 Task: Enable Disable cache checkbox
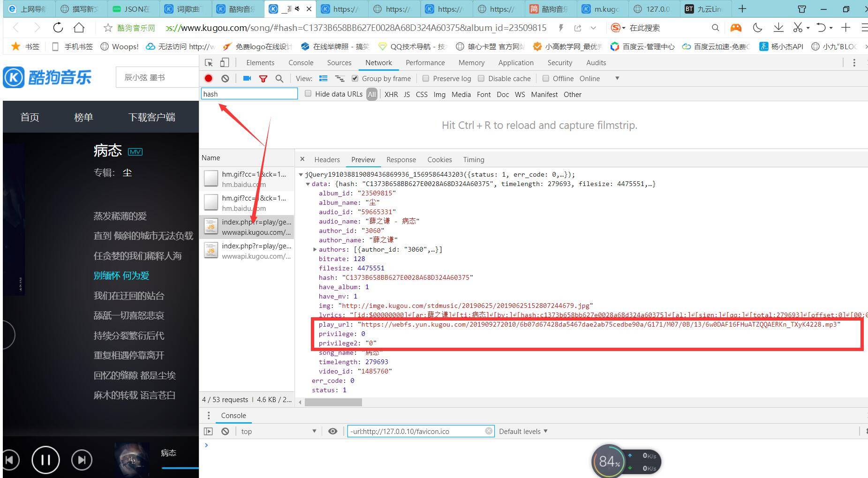[481, 78]
